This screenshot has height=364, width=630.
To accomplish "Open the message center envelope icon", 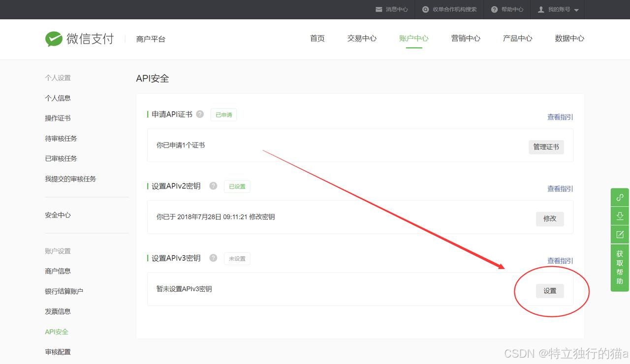I will 378,9.
